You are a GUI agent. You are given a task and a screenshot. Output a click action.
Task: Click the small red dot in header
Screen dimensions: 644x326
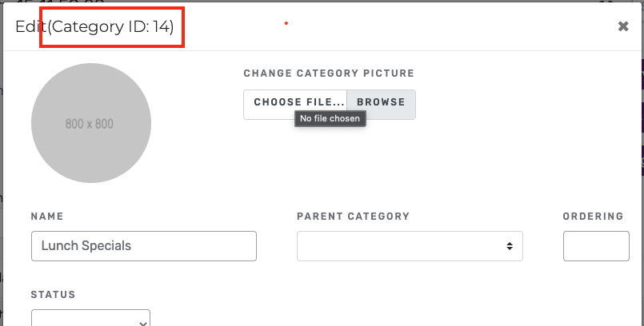click(x=286, y=23)
